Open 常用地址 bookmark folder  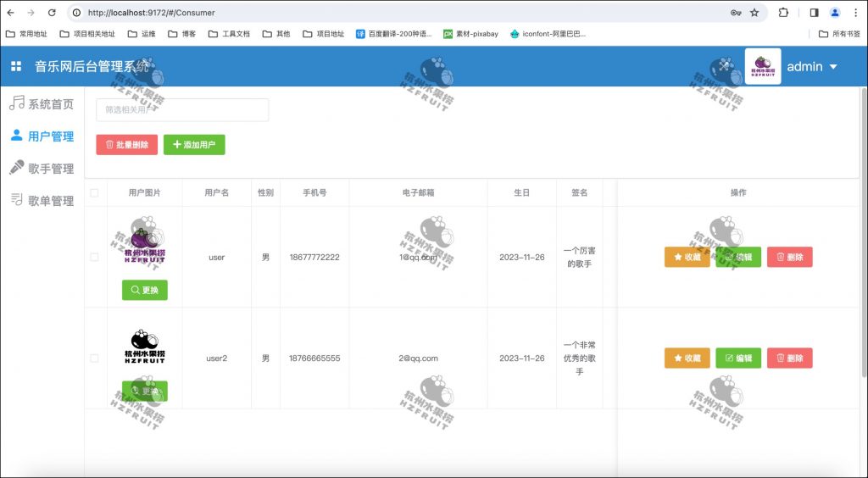point(26,34)
